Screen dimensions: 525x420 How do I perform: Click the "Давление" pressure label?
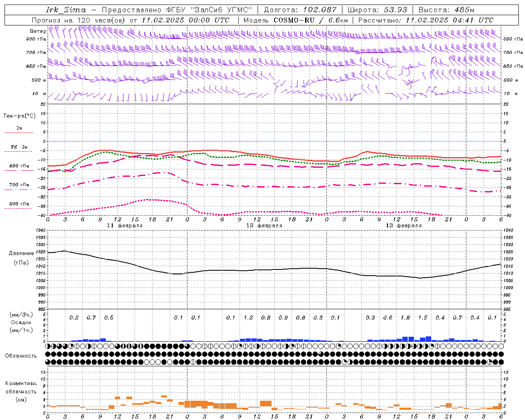pos(21,253)
